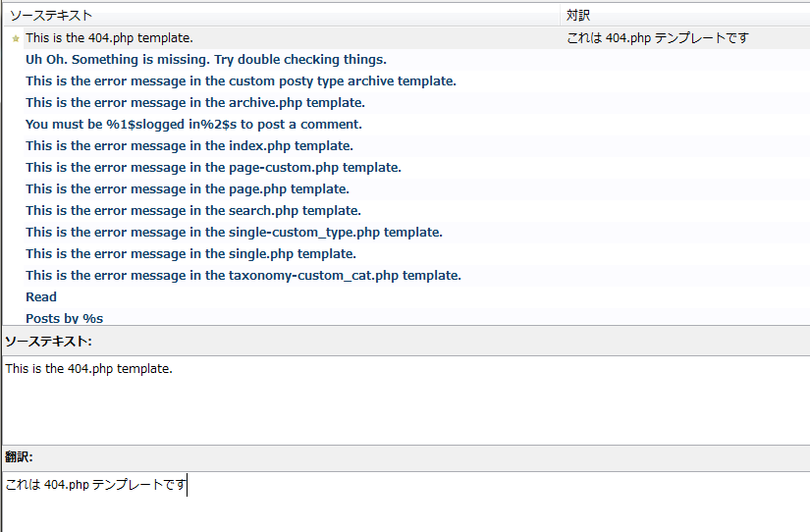The width and height of the screenshot is (810, 532).
Task: Select the 'Posts by %s' string row
Action: (64, 318)
